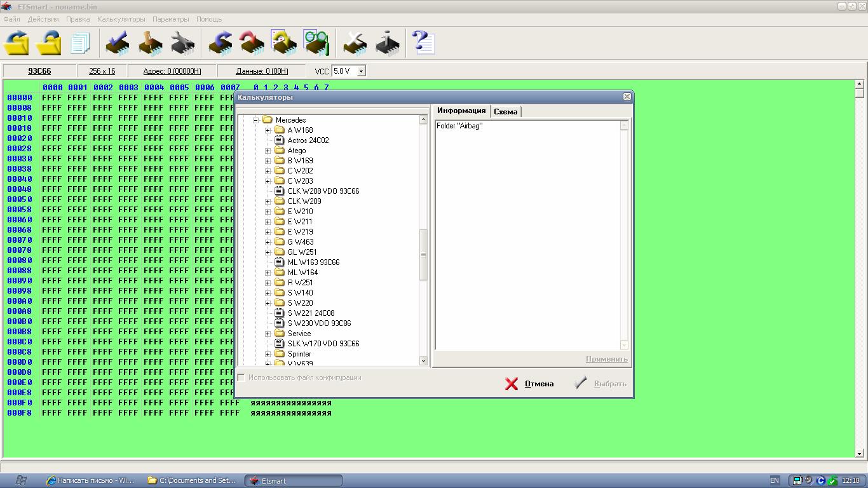Select S W221 24C08 entry
Image resolution: width=868 pixels, height=488 pixels.
click(x=311, y=313)
